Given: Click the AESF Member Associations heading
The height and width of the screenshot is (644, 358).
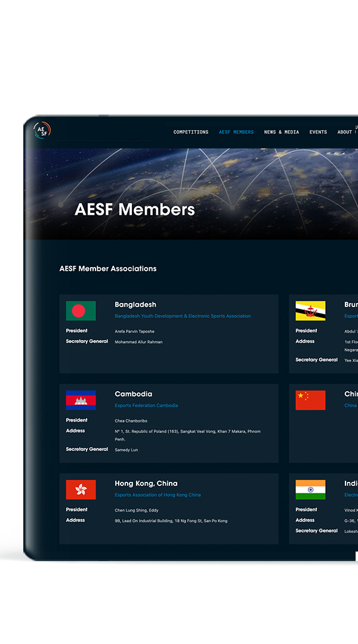Looking at the screenshot, I should [108, 268].
